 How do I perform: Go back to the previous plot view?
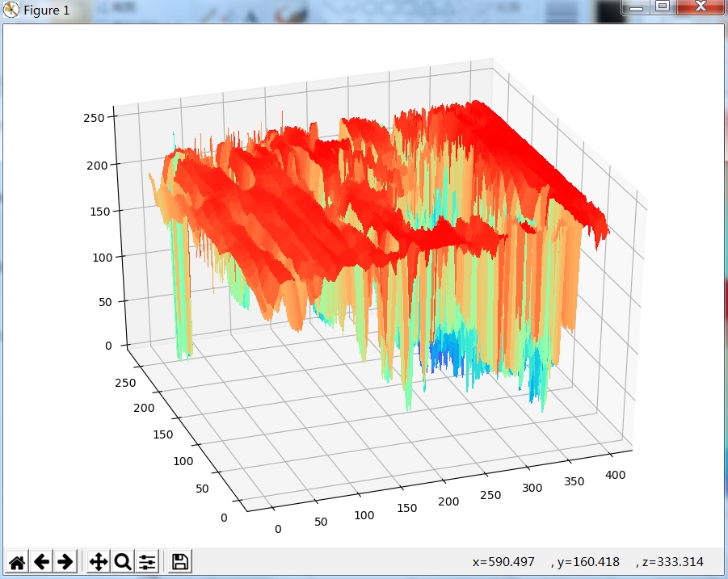coord(41,560)
